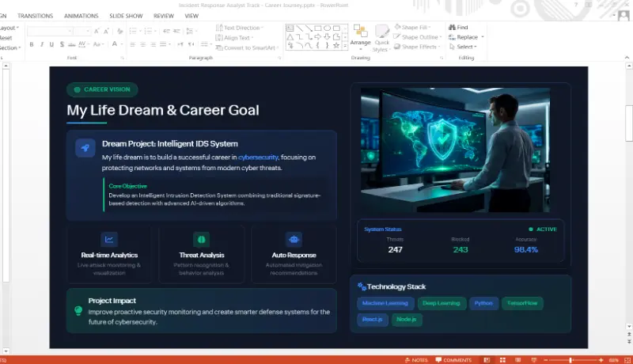Select the triangle shape in gallery

pyautogui.click(x=290, y=37)
